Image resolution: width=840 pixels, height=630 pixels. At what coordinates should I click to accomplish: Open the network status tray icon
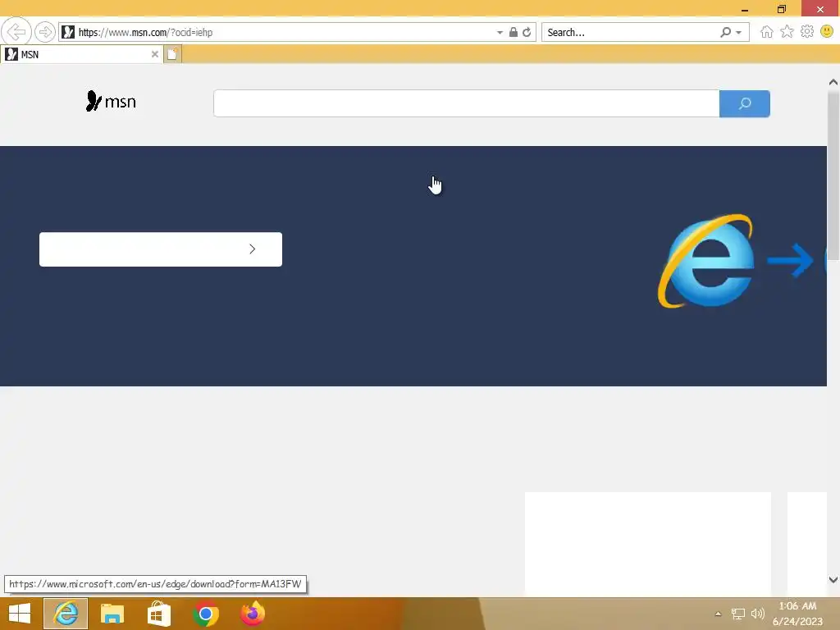[x=738, y=614]
